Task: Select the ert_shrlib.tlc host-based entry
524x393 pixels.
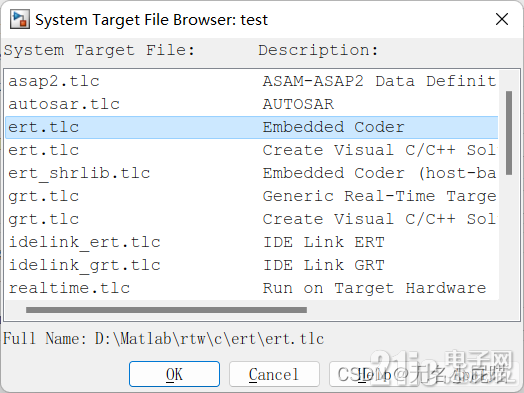Action: tap(252, 173)
